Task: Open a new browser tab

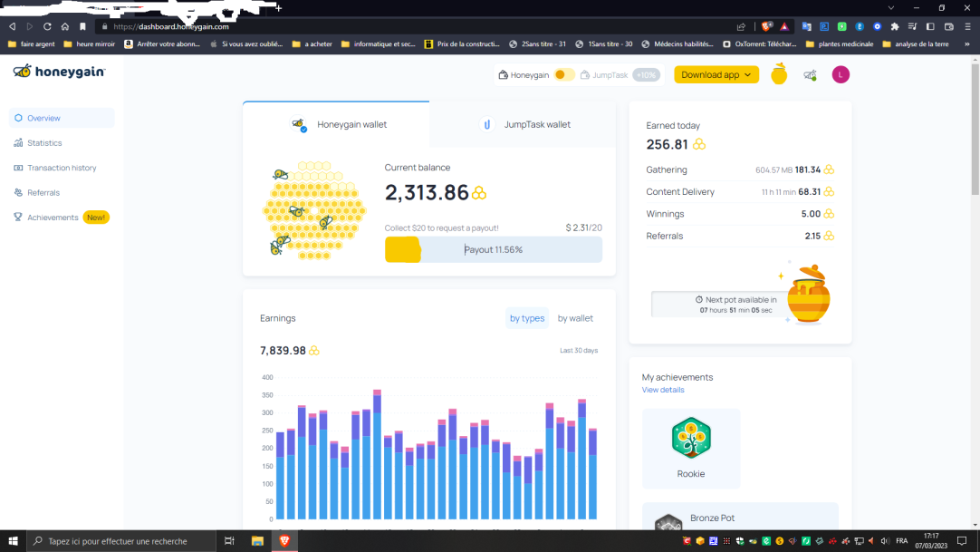Action: pos(279,8)
